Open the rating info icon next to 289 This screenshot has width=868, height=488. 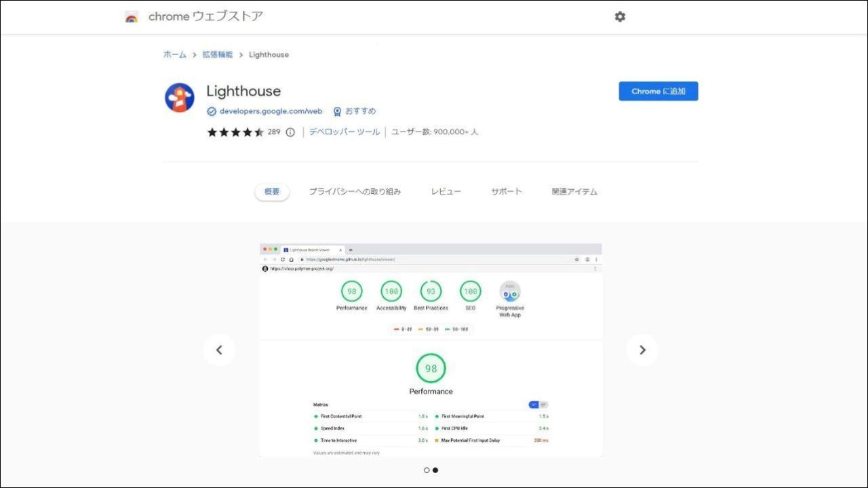point(290,132)
